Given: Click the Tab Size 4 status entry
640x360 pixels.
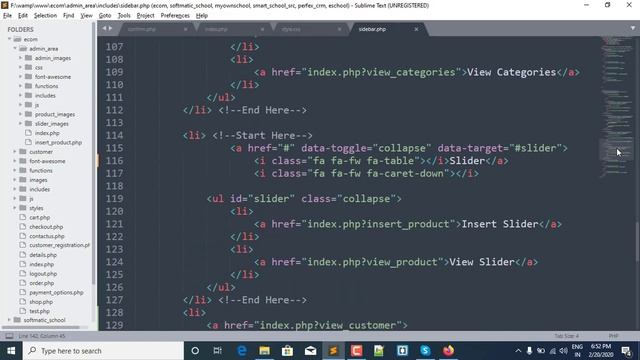Looking at the screenshot, I should (567, 336).
